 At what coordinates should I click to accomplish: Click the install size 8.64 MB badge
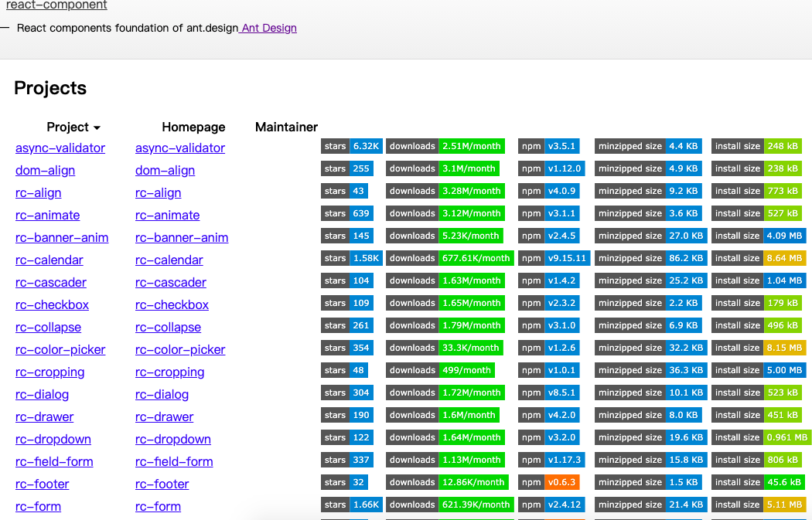pos(759,258)
